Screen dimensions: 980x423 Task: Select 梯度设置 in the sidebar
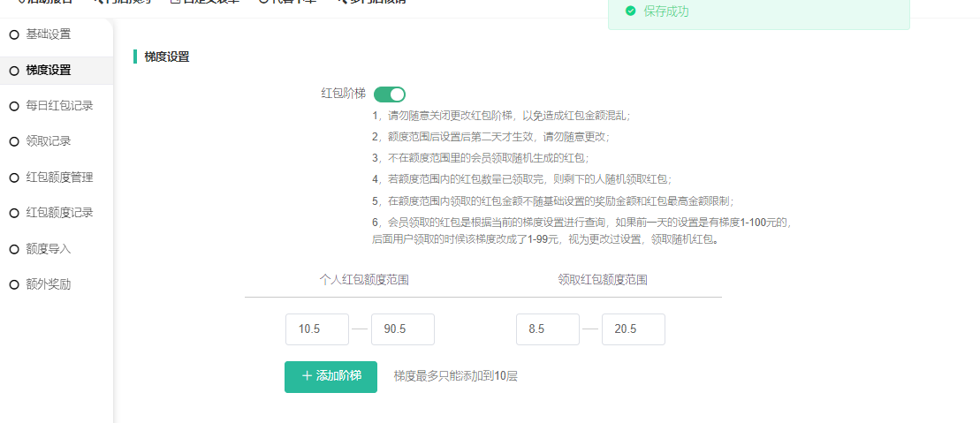tap(49, 71)
